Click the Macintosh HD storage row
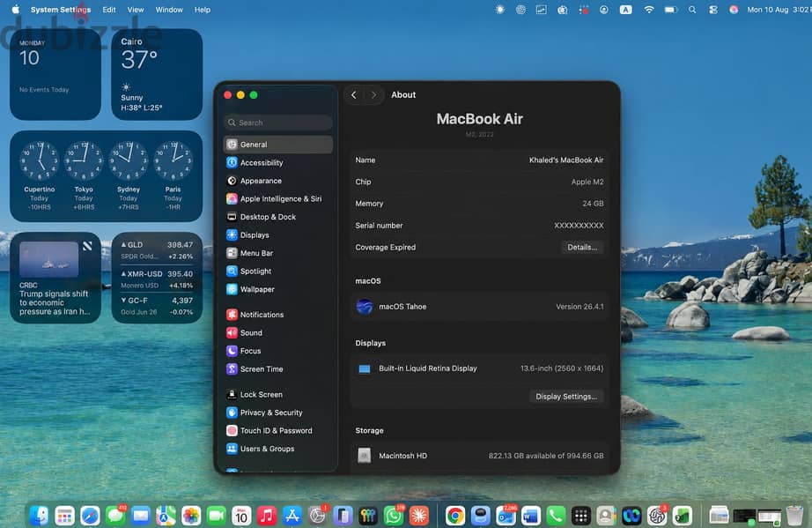The width and height of the screenshot is (812, 528). (x=479, y=456)
